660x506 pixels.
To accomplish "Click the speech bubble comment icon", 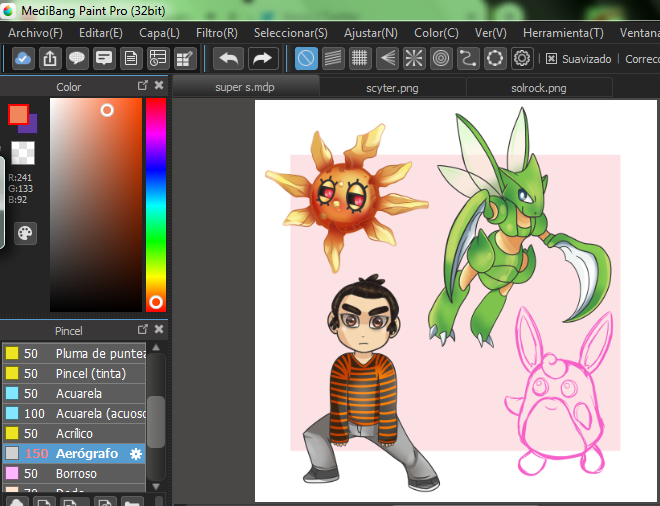I will tap(77, 58).
